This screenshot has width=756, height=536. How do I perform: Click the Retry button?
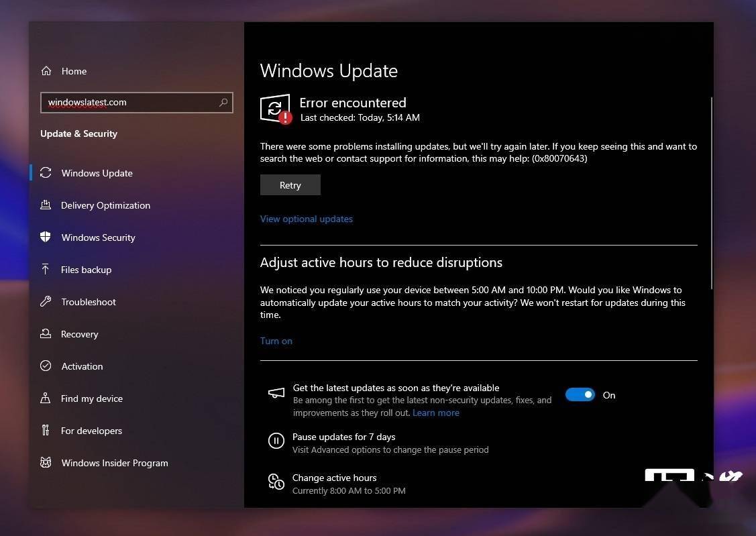pos(290,185)
